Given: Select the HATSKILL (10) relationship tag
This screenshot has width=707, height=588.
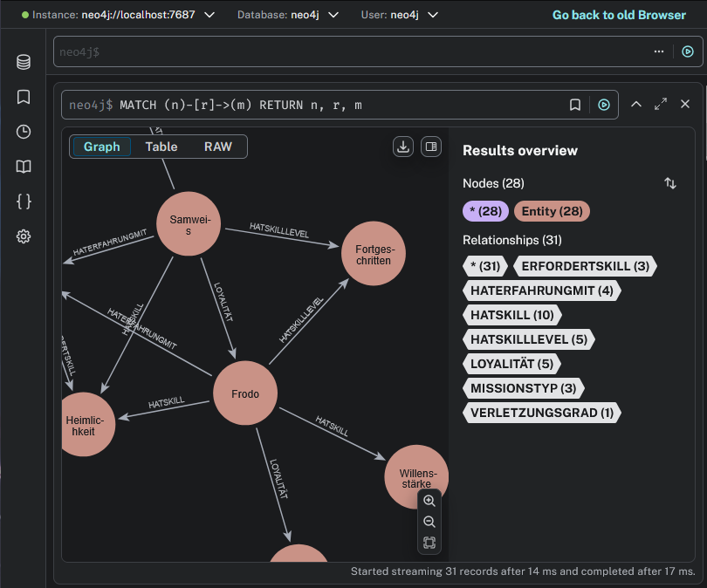Looking at the screenshot, I should 511,315.
